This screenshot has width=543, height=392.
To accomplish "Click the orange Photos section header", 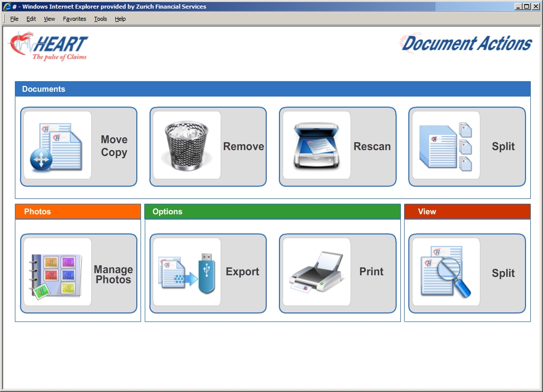I will [x=78, y=212].
